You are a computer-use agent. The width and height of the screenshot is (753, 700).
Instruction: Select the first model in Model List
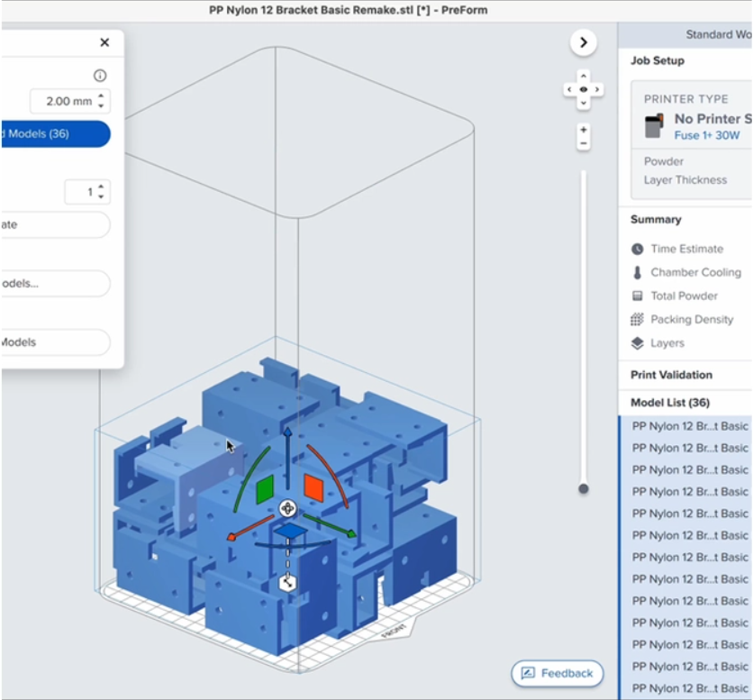point(689,426)
